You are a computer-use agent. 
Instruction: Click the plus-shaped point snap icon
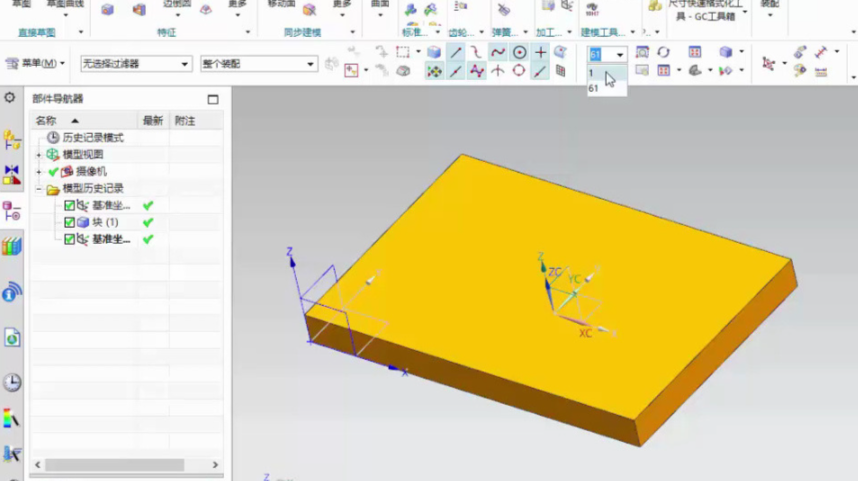point(541,52)
